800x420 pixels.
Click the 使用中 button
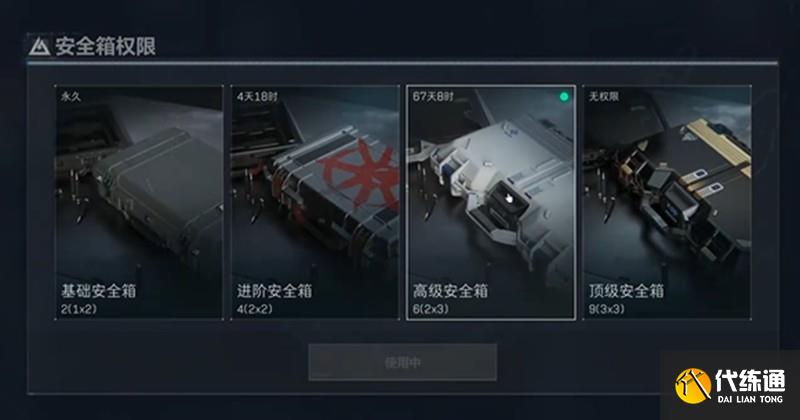402,362
